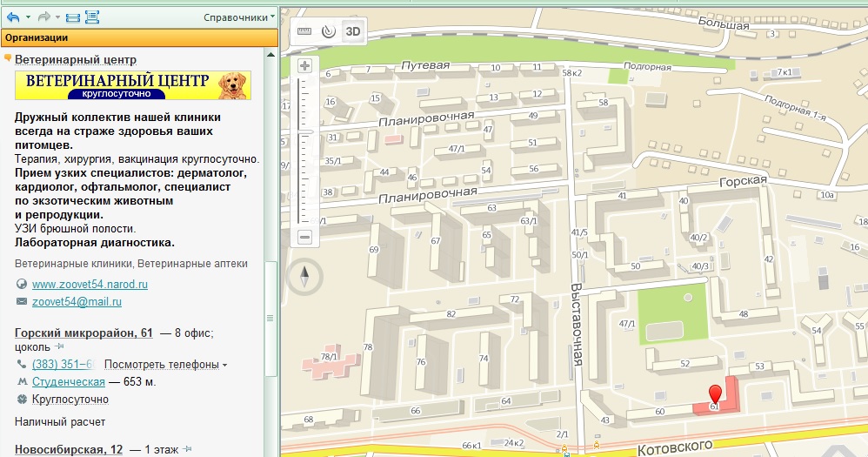
Task: Click the back navigation arrow
Action: tap(12, 17)
